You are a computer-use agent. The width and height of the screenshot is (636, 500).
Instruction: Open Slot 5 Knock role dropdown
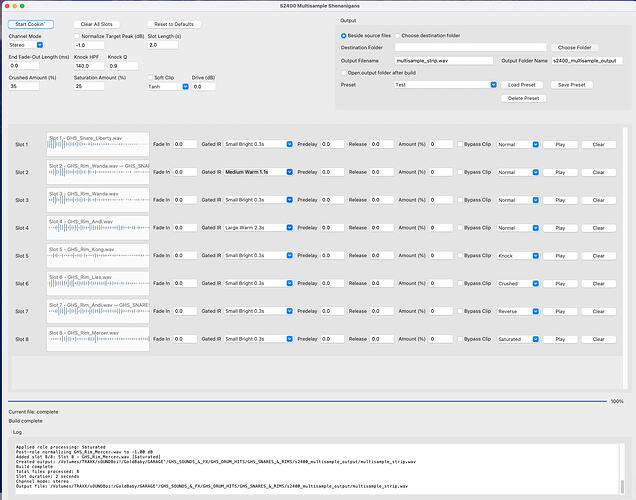coord(518,256)
